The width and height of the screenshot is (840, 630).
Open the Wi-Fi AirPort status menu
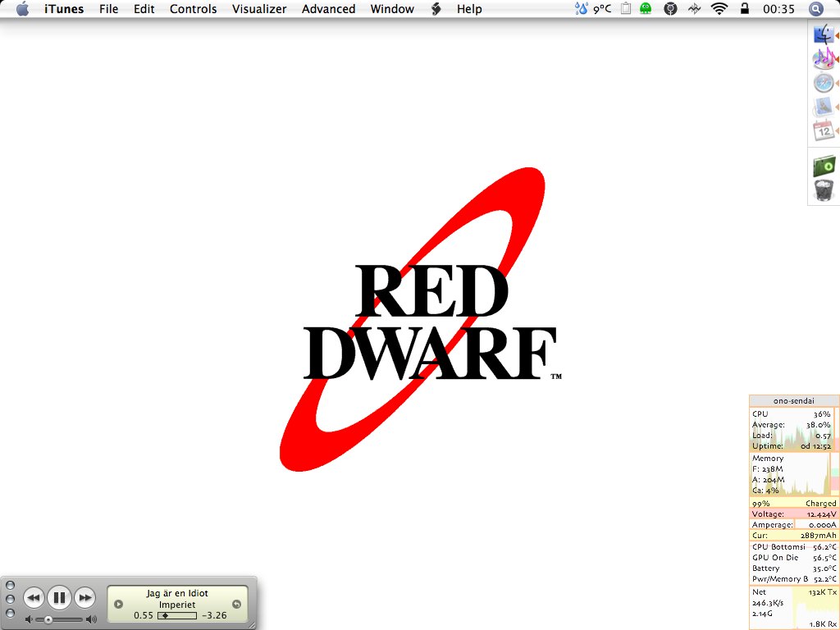click(x=719, y=8)
